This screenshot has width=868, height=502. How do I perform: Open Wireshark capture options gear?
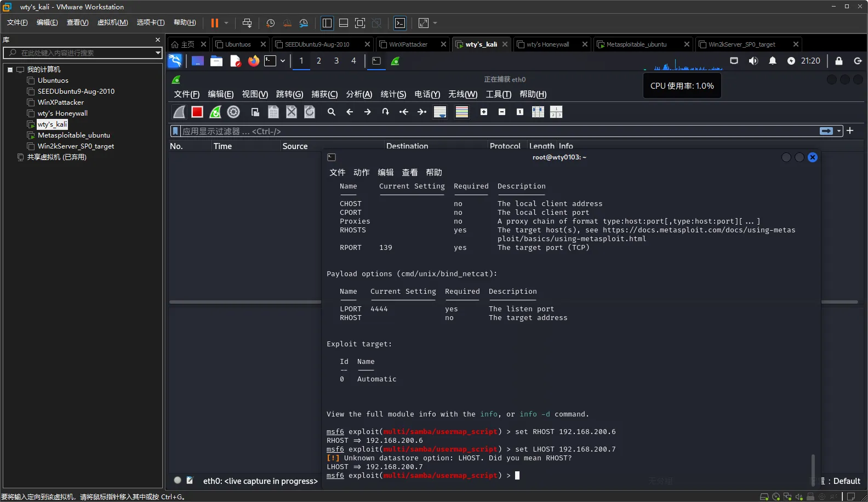233,112
